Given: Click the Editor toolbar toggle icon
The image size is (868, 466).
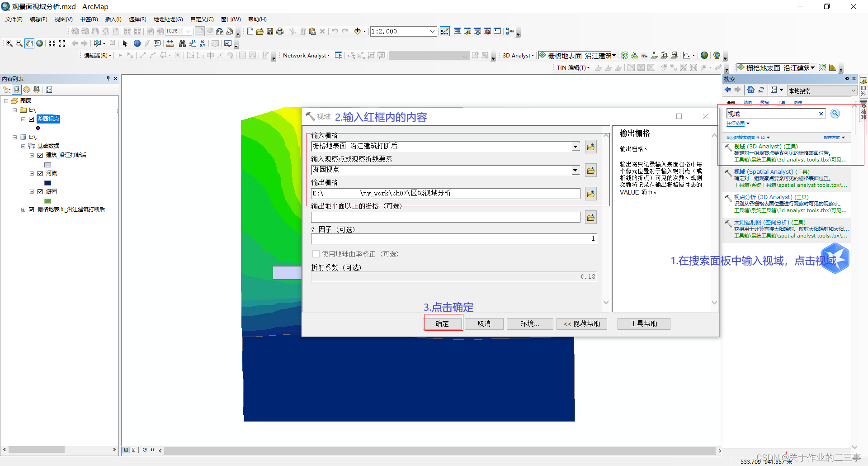Looking at the screenshot, I should (445, 31).
